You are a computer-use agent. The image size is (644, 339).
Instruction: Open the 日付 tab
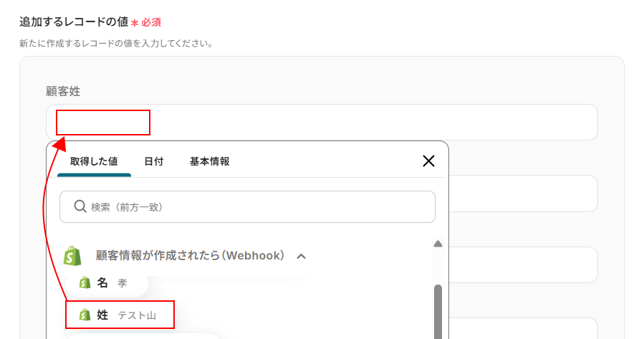pyautogui.click(x=154, y=161)
